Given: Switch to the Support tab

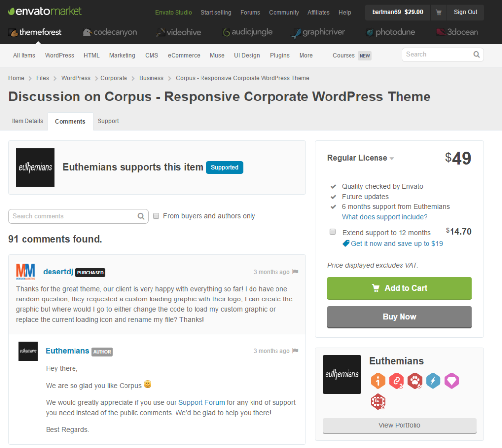Looking at the screenshot, I should point(108,121).
